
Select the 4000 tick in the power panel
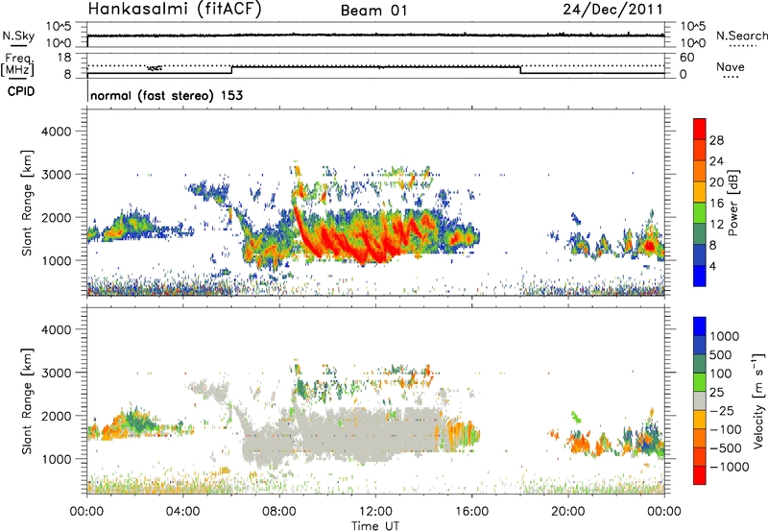click(x=56, y=132)
